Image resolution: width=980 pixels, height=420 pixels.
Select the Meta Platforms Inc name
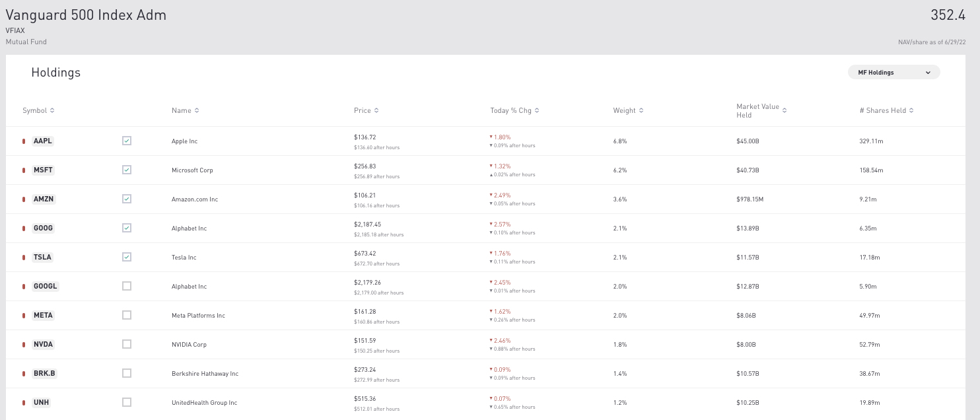[198, 315]
